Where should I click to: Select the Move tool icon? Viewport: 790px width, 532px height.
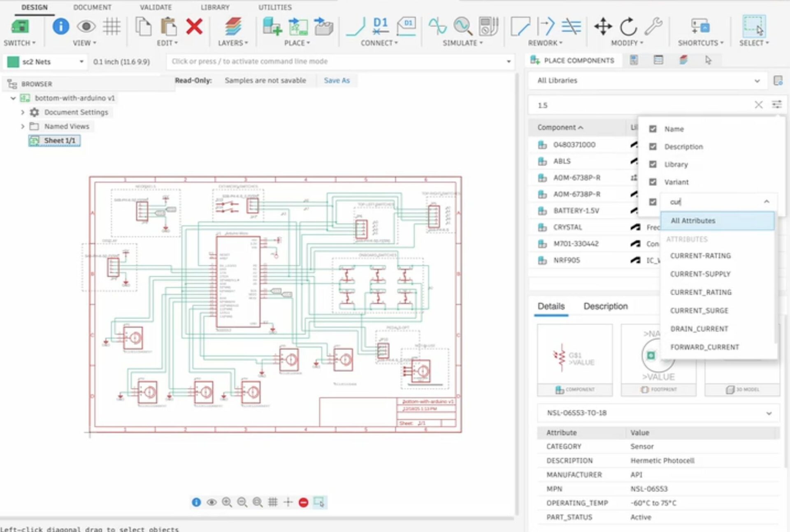pos(603,27)
